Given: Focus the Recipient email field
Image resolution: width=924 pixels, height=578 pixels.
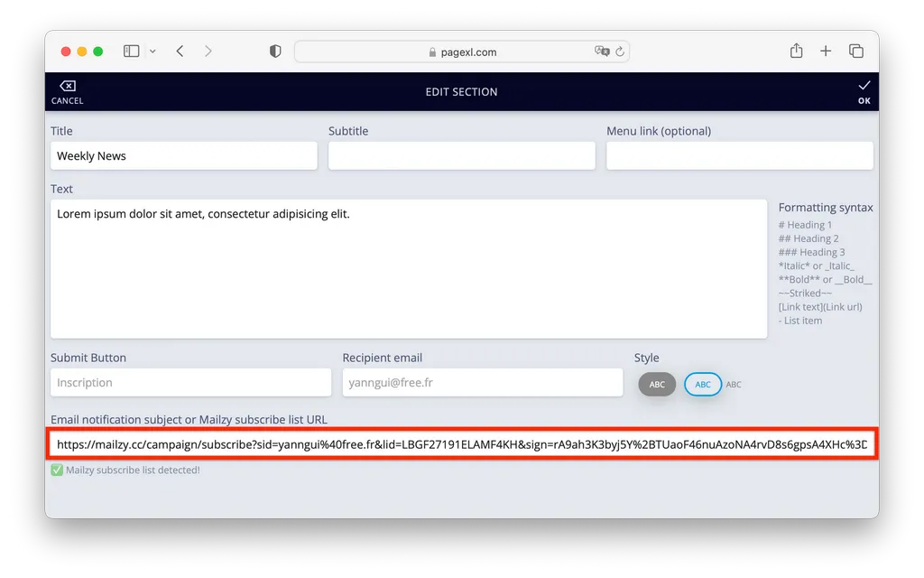Looking at the screenshot, I should click(483, 382).
